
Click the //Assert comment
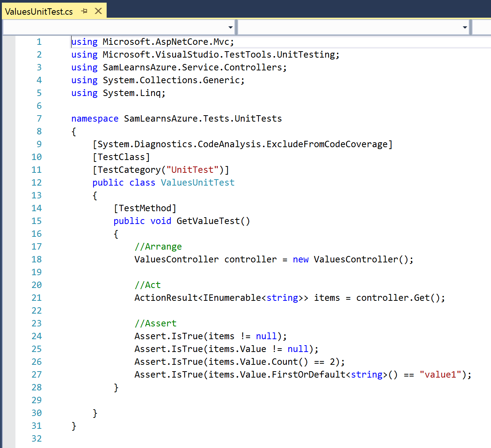click(x=156, y=323)
